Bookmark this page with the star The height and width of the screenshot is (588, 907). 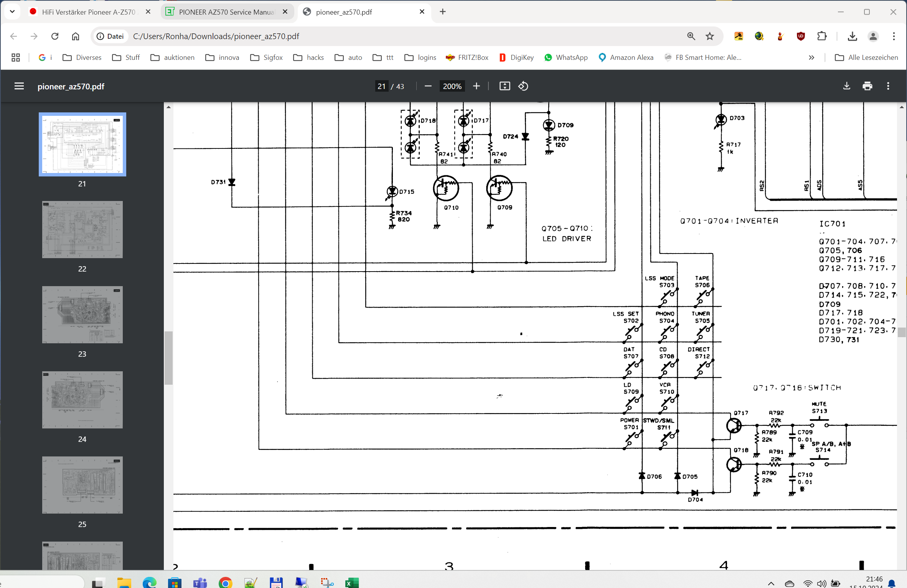point(710,36)
